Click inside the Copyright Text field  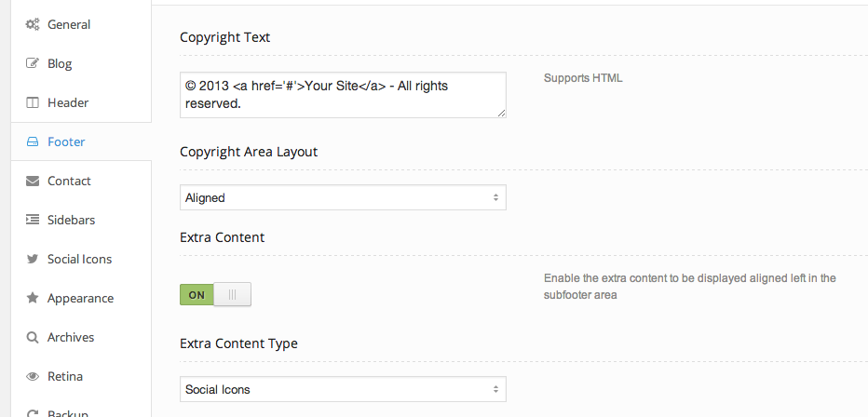[342, 94]
